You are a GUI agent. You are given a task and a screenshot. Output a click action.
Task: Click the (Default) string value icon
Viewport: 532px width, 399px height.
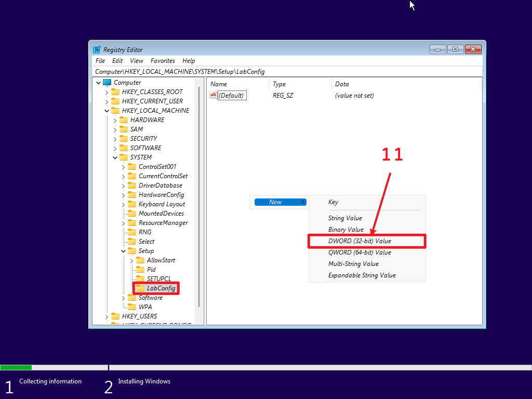click(213, 95)
